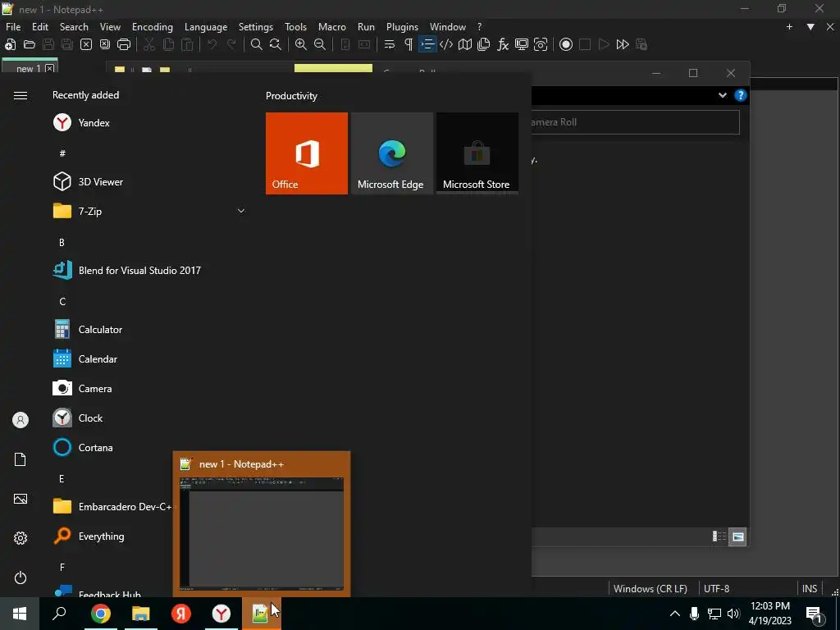Open Documents from the Start side rail
The image size is (840, 630).
[21, 459]
